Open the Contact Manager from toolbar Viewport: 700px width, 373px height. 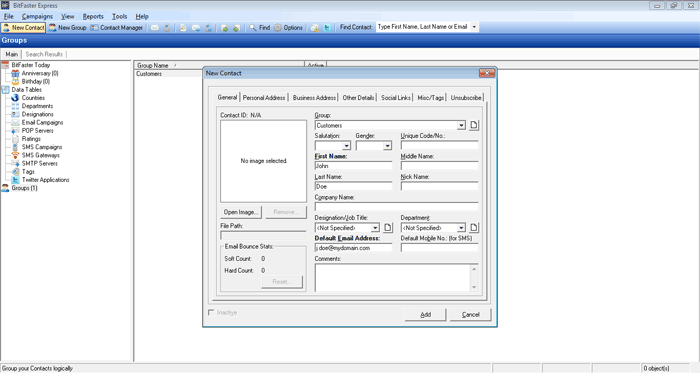pos(117,28)
